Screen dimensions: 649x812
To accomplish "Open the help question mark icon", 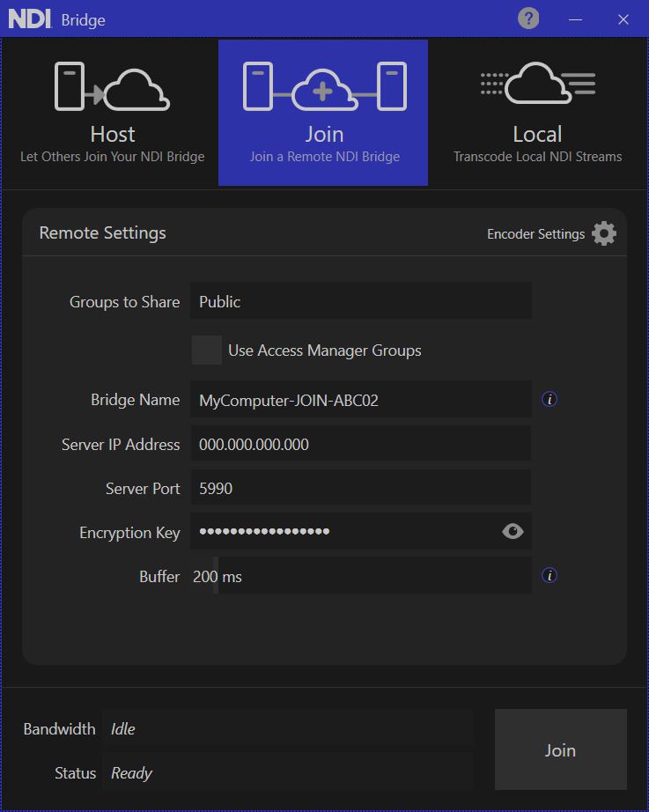I will [528, 19].
